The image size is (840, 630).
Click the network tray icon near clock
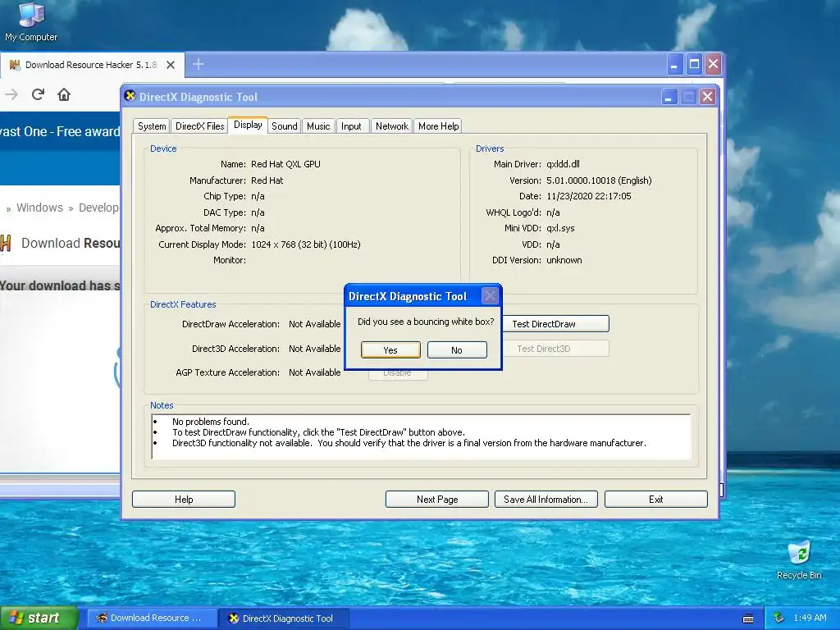tap(779, 618)
